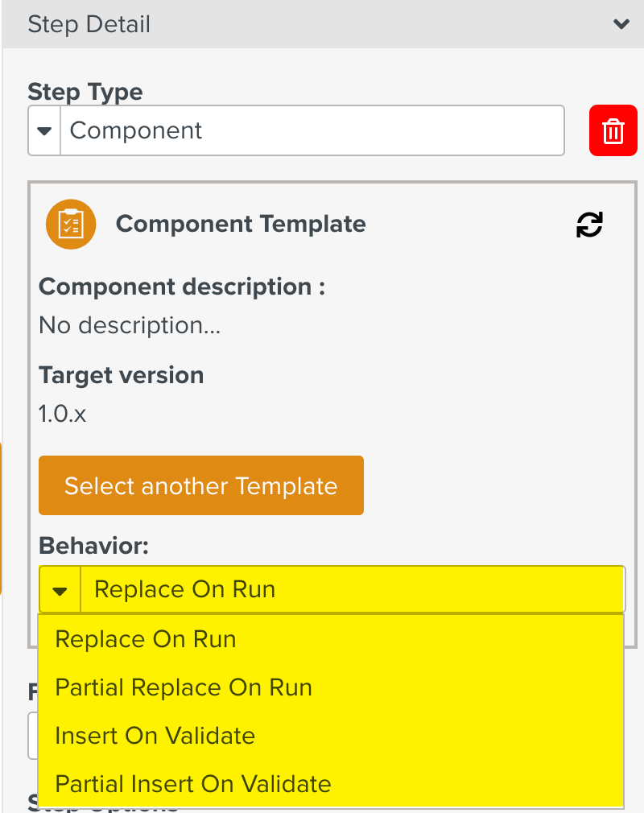Click the Behavior label
Viewport: 644px width, 813px height.
pos(93,546)
